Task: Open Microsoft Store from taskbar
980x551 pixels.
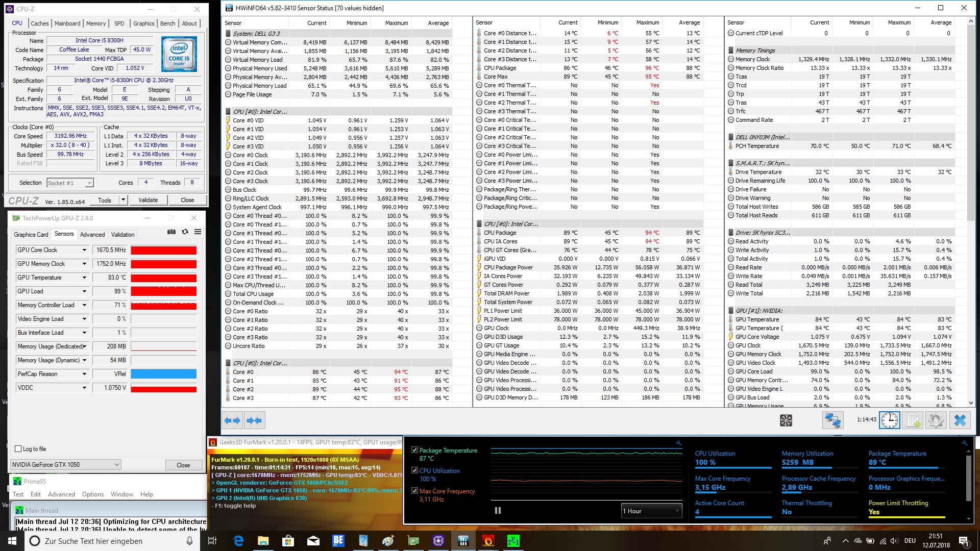Action: pos(288,541)
